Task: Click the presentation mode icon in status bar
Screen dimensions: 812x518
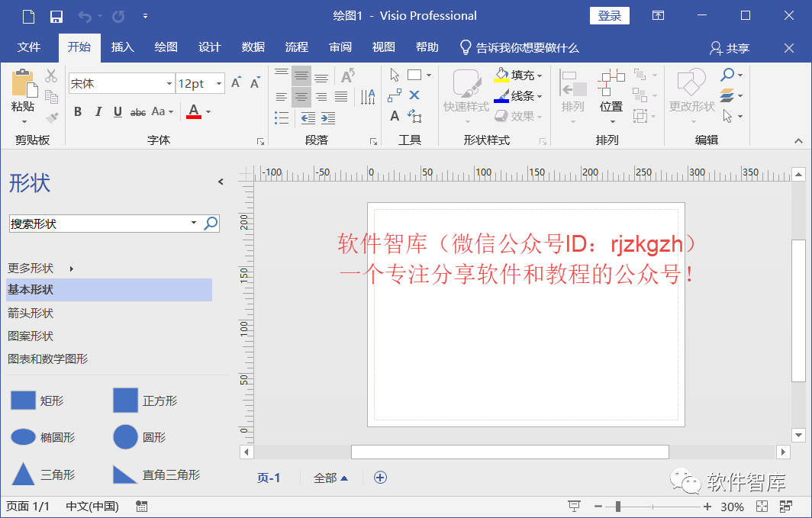Action: click(x=575, y=506)
